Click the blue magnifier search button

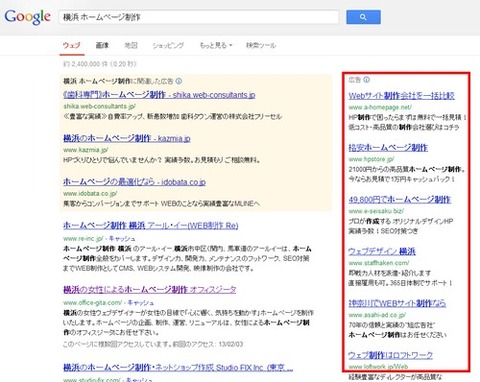[363, 17]
